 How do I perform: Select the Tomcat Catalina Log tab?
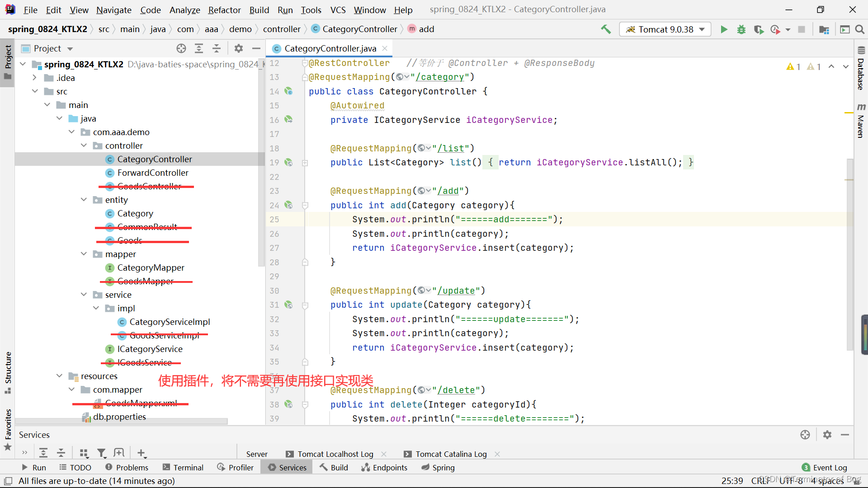451,454
